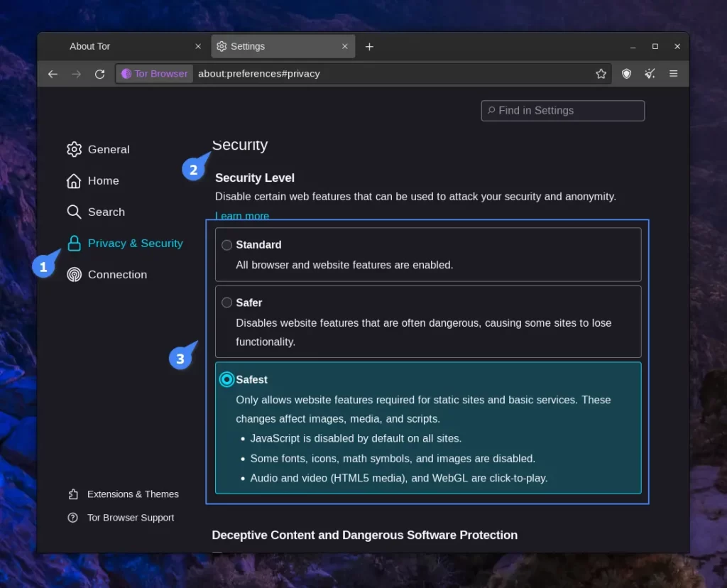Switch to the Settings tab
This screenshot has height=588, width=727.
283,46
